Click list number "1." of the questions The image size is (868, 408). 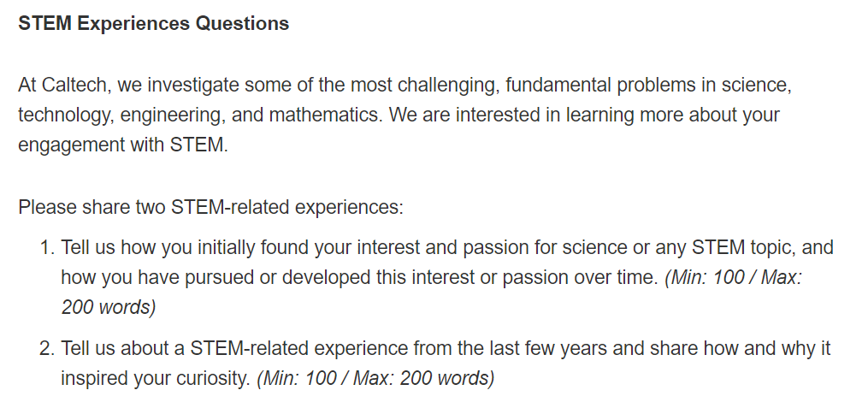pyautogui.click(x=47, y=249)
